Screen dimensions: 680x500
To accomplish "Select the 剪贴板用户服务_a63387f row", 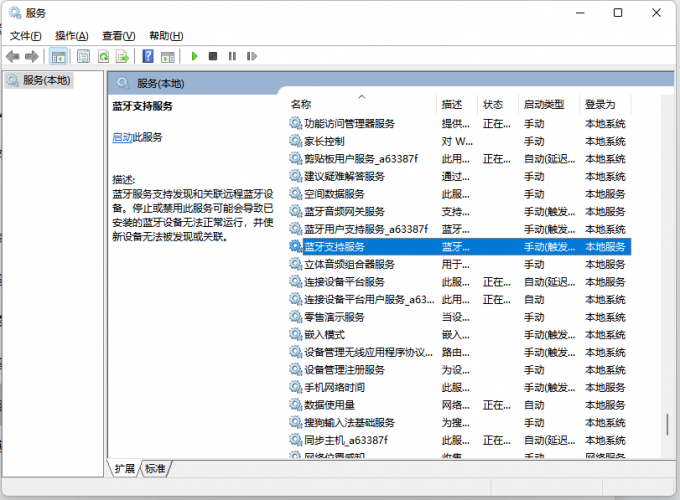I will click(x=459, y=159).
